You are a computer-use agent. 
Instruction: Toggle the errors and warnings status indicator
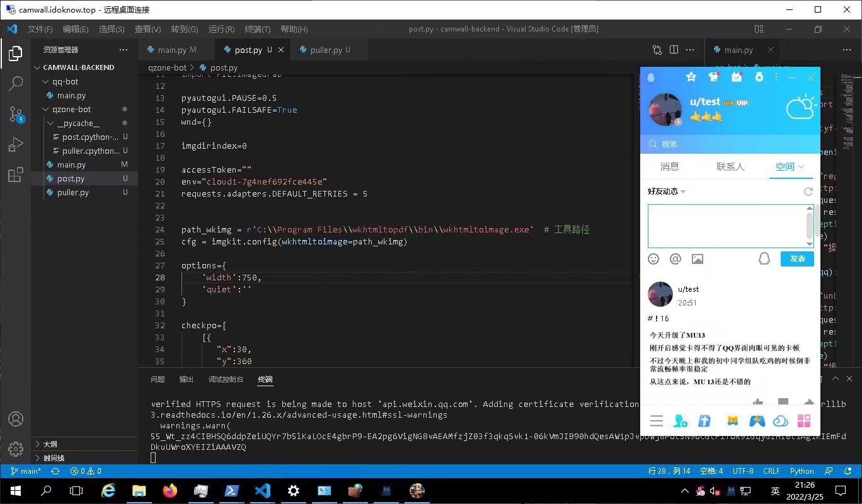coord(86,471)
